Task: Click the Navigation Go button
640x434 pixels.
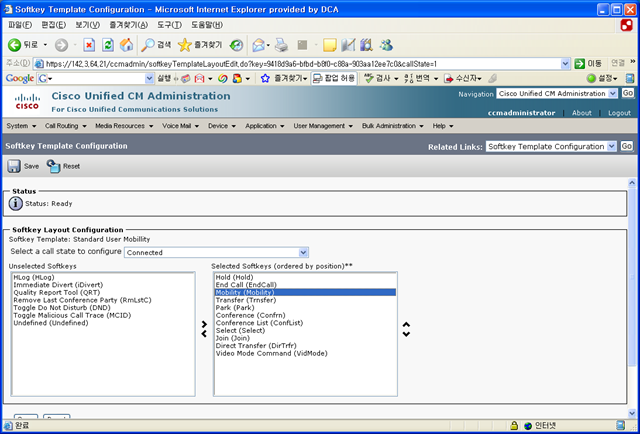Action: tap(628, 93)
